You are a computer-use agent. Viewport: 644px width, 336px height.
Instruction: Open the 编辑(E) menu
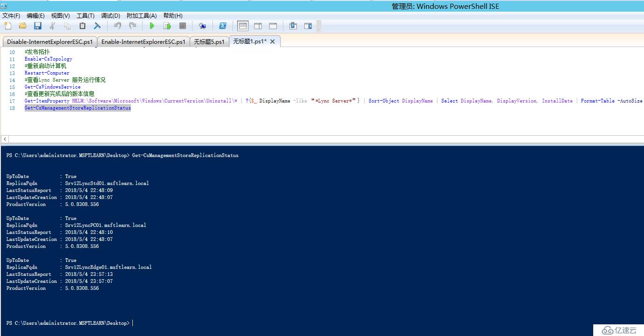36,16
